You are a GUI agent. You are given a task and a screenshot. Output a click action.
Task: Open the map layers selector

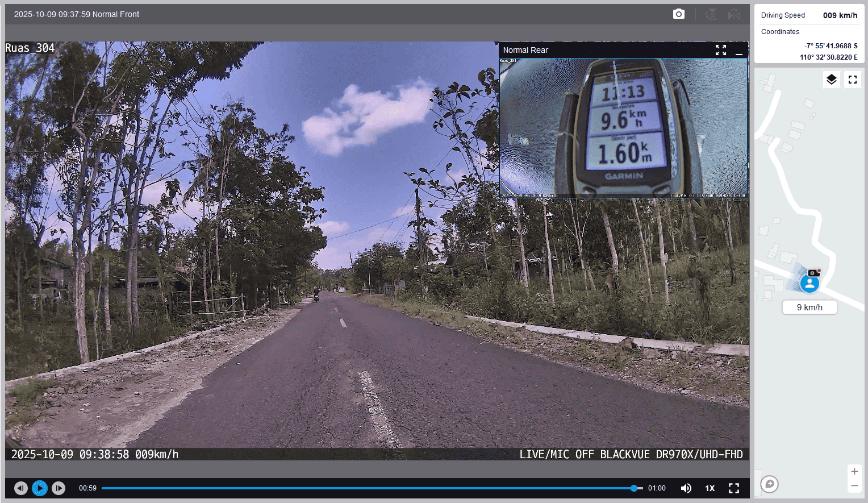point(831,80)
